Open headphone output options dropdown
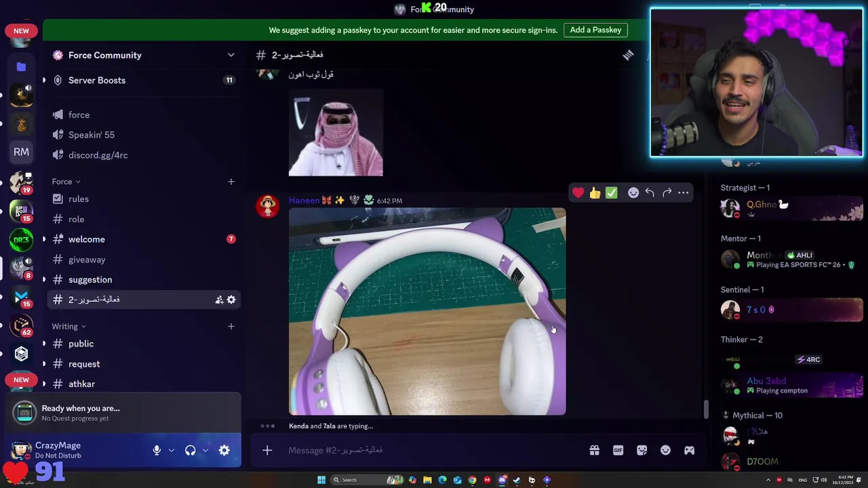 coord(205,450)
